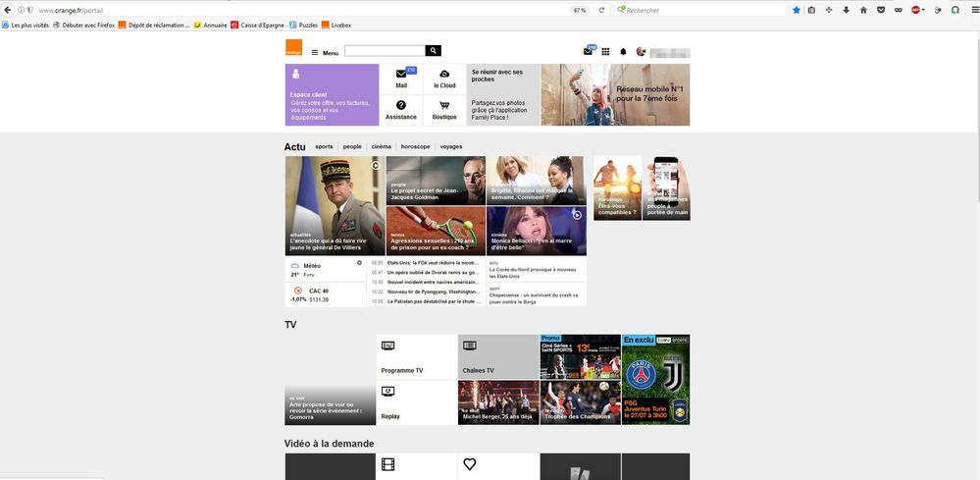Open Brigitte, Rihanna article thumbnail
Image resolution: width=980 pixels, height=480 pixels.
click(537, 181)
